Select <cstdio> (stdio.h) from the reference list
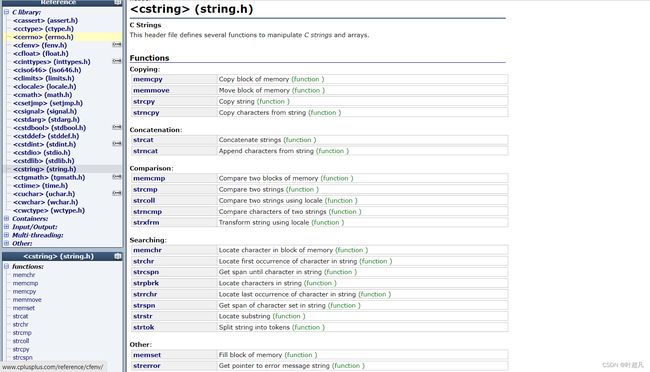 [x=41, y=153]
